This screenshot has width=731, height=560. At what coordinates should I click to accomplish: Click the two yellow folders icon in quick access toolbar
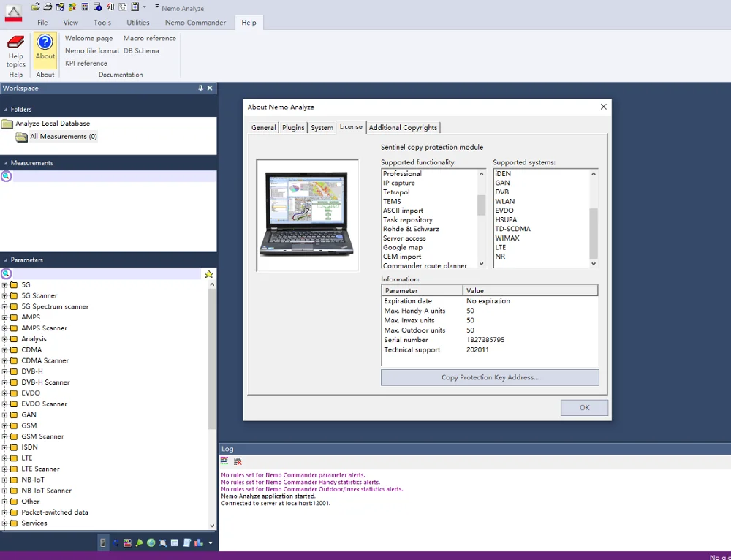pyautogui.click(x=72, y=7)
